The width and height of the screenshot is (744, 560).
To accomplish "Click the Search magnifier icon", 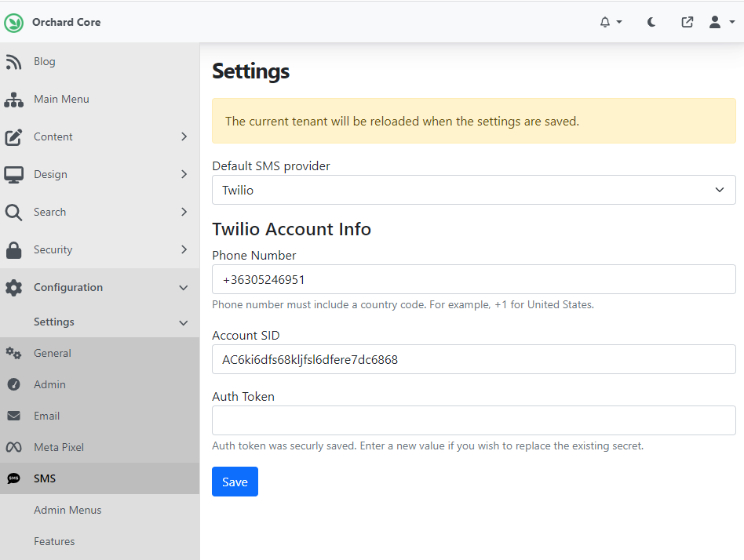I will pos(14,213).
